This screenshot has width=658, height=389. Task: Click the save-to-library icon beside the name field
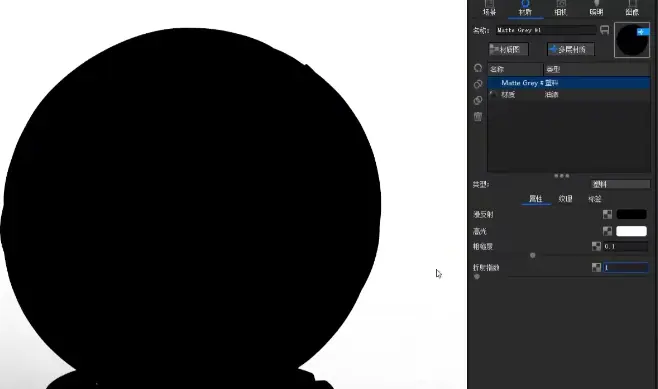click(604, 30)
